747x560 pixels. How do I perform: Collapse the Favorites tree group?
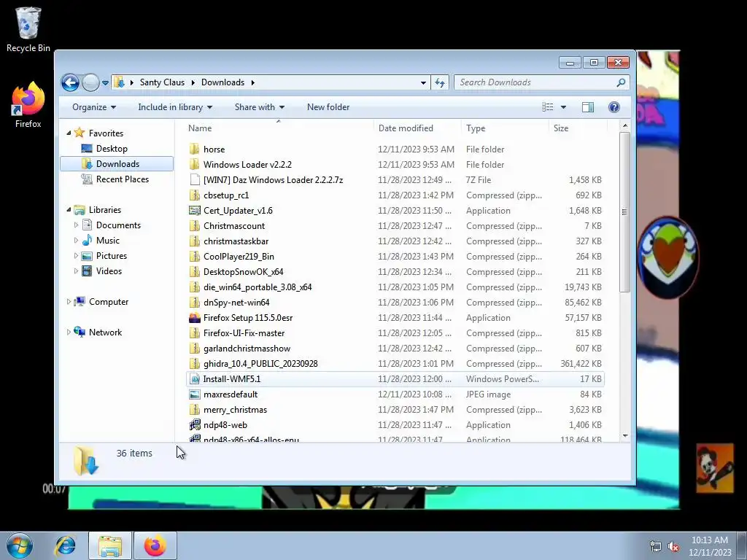69,133
